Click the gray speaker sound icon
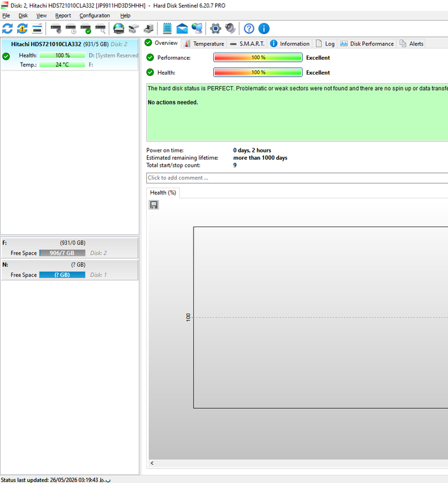The width and height of the screenshot is (448, 483). pyautogui.click(x=231, y=29)
